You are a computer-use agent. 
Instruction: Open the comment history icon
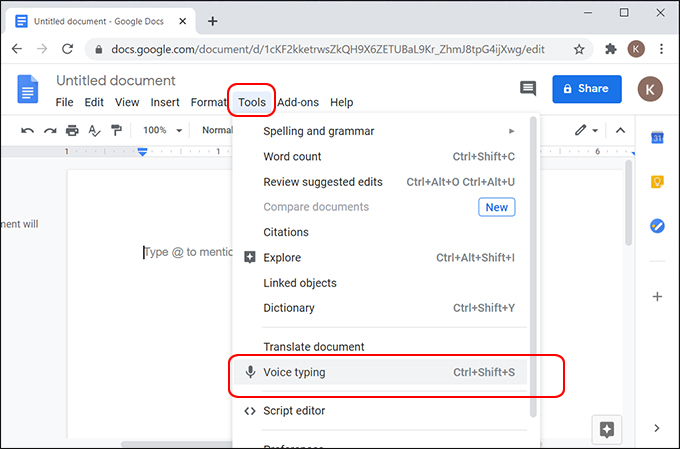click(x=528, y=89)
